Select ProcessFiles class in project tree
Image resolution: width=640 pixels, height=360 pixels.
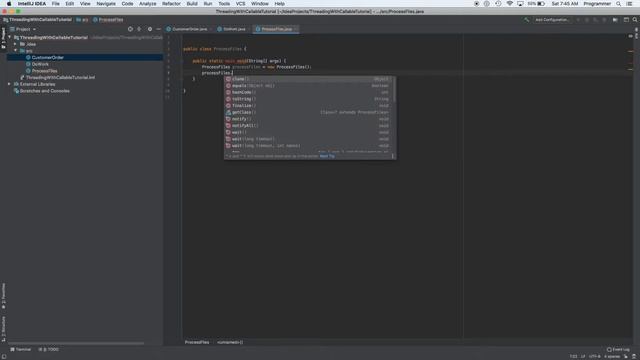[x=44, y=71]
